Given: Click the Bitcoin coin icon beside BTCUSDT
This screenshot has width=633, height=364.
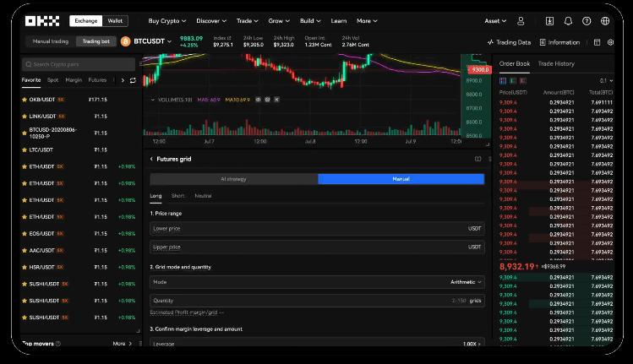Looking at the screenshot, I should click(126, 41).
